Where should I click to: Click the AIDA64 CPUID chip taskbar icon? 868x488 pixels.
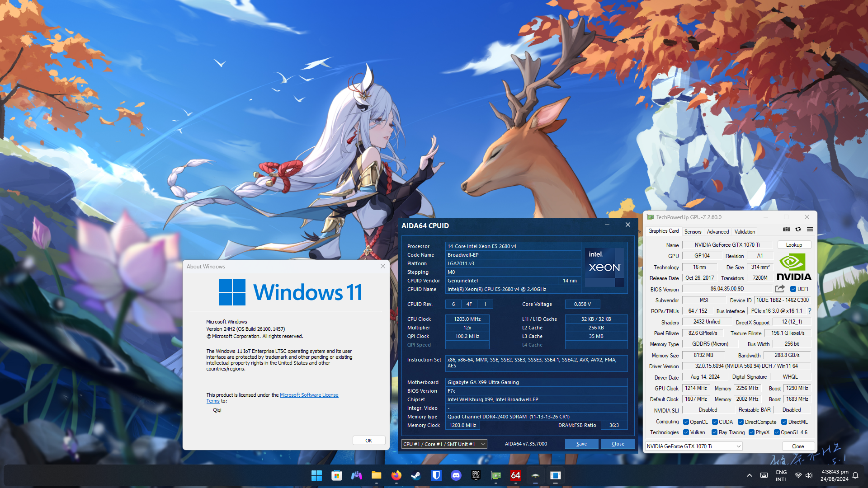(x=536, y=475)
